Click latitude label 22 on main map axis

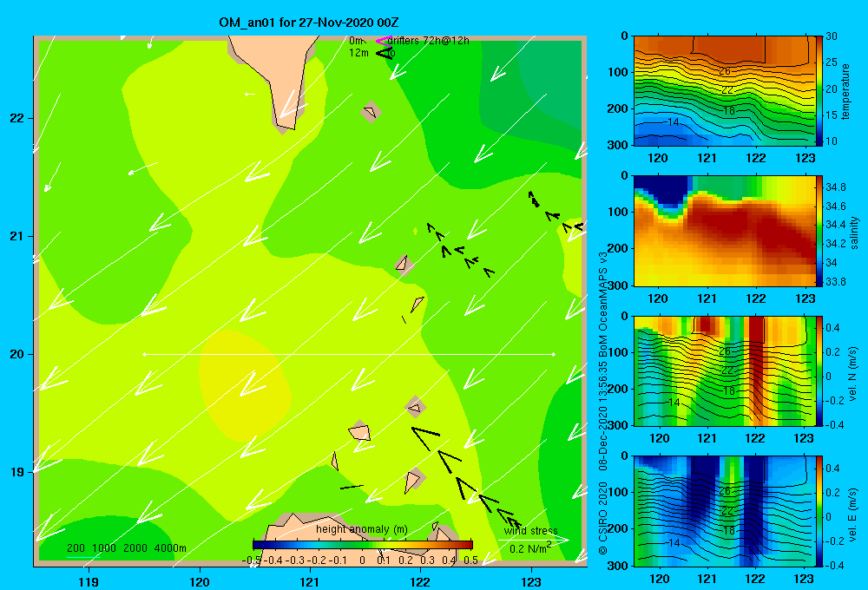click(x=16, y=118)
